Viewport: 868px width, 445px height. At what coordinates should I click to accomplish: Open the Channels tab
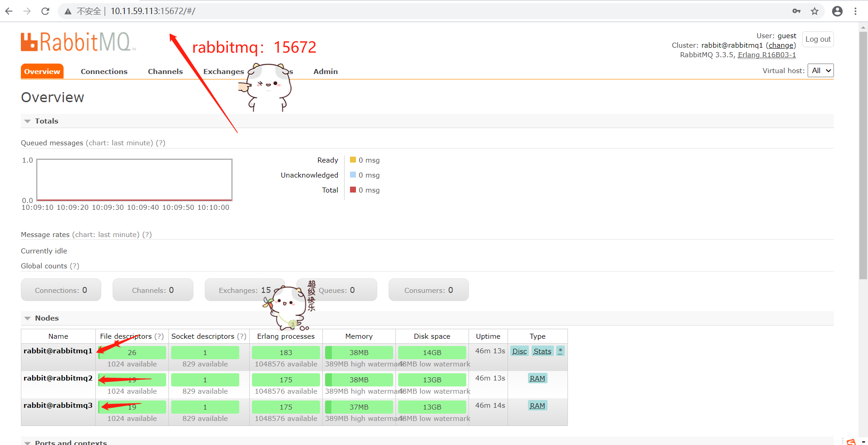point(165,72)
